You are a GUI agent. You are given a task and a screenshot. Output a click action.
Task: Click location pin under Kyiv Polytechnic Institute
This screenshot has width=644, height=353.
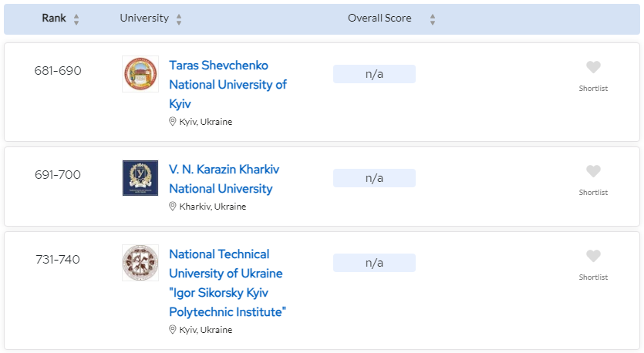click(173, 330)
